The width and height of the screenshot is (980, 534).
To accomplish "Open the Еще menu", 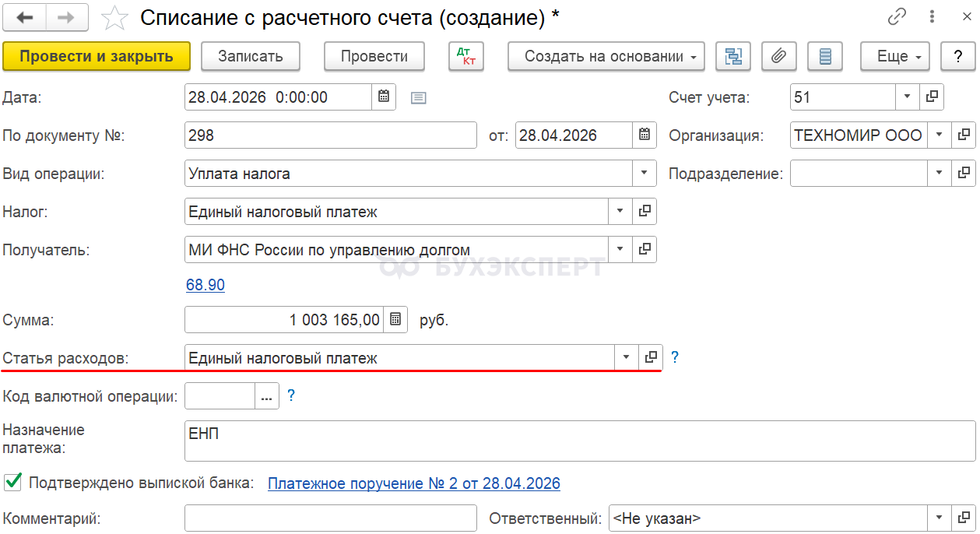I will (x=894, y=57).
